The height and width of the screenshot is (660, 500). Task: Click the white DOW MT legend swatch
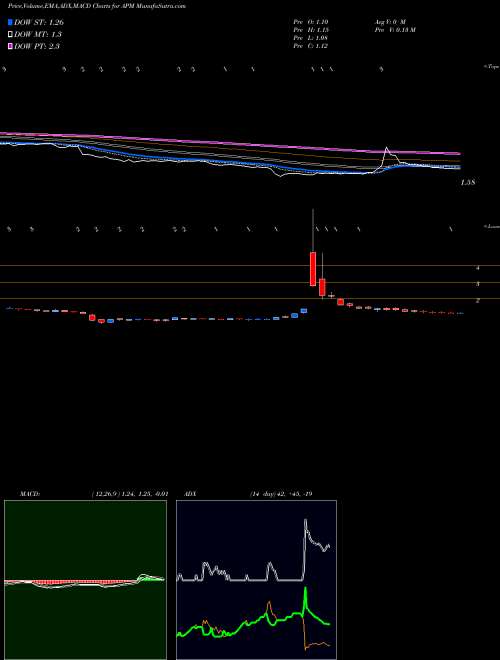[x=11, y=34]
